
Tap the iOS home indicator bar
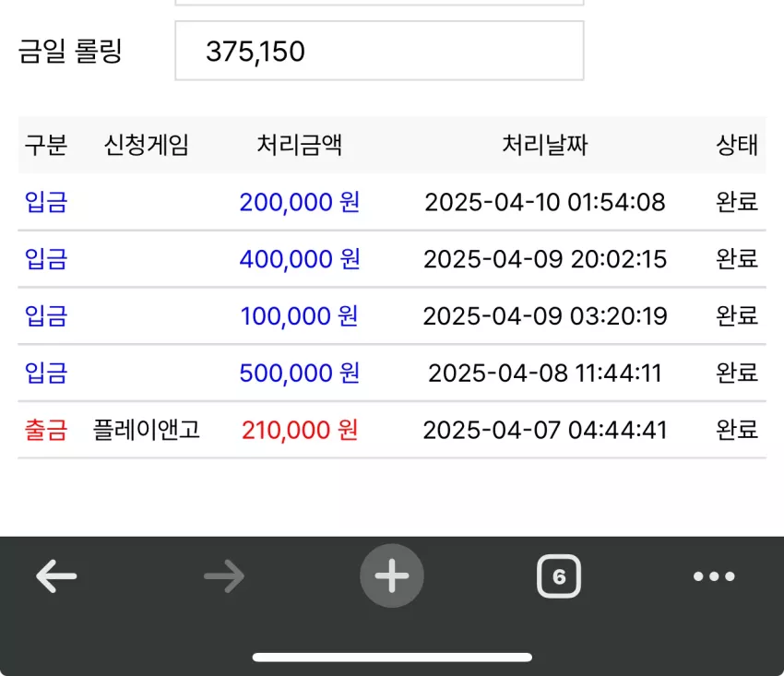click(392, 657)
